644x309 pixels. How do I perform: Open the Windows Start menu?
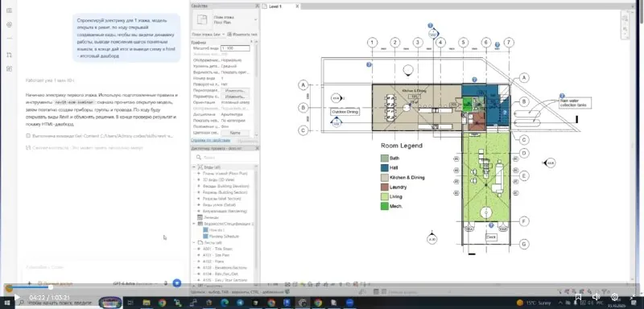click(x=7, y=303)
